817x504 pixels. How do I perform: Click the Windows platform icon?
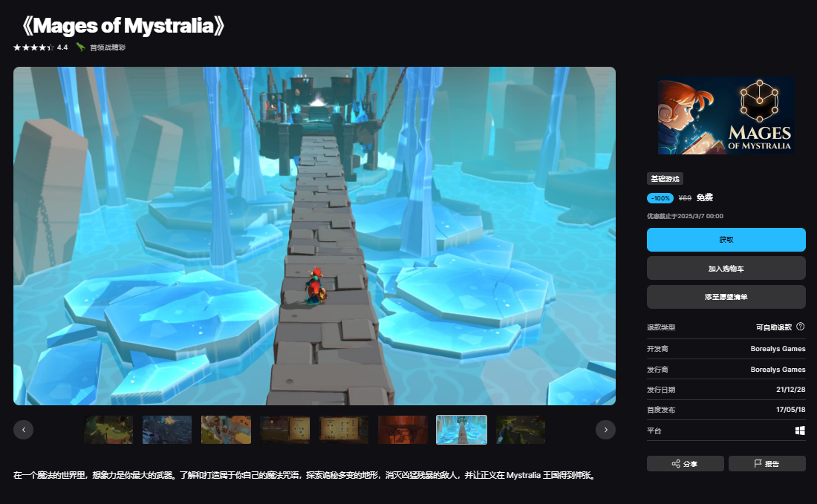800,431
